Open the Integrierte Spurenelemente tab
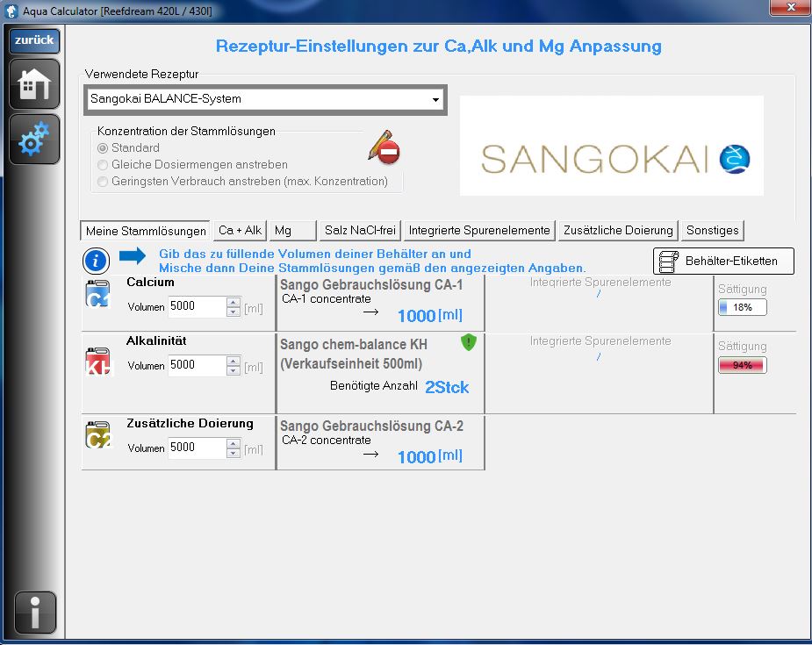812x645 pixels. tap(479, 231)
